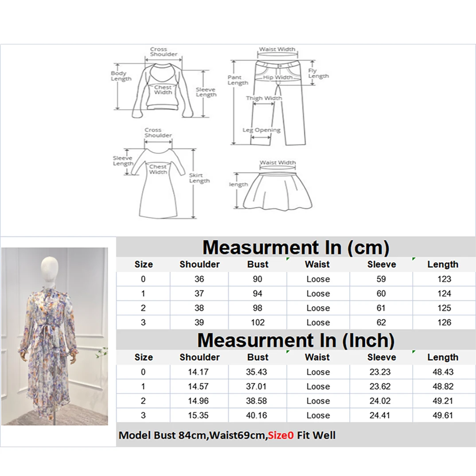Select shoulder value 14.96

click(198, 401)
